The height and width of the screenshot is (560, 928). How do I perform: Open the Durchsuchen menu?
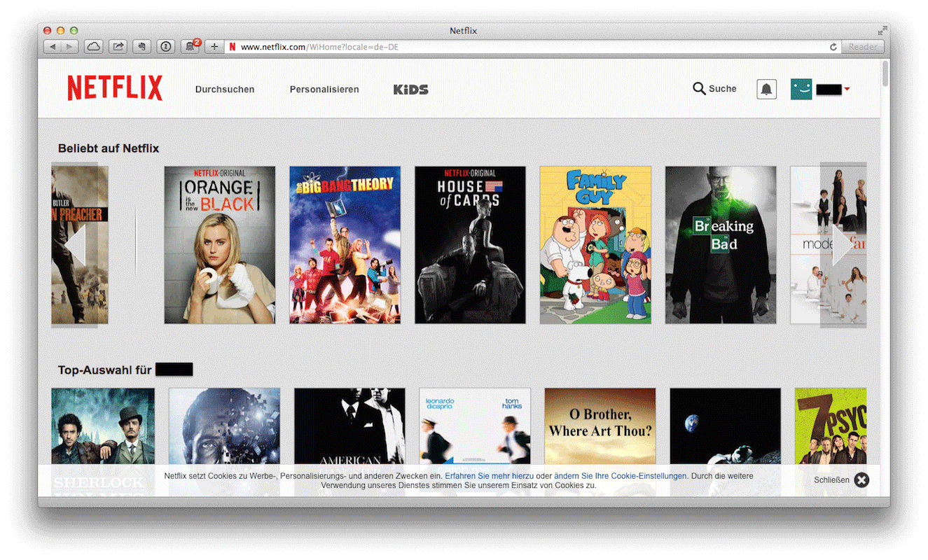(x=225, y=90)
